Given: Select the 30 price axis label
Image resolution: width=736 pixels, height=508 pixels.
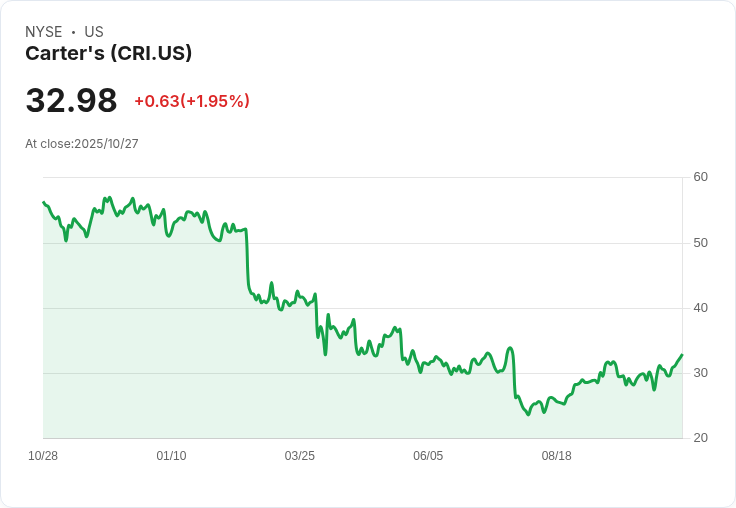Looking at the screenshot, I should click(700, 373).
